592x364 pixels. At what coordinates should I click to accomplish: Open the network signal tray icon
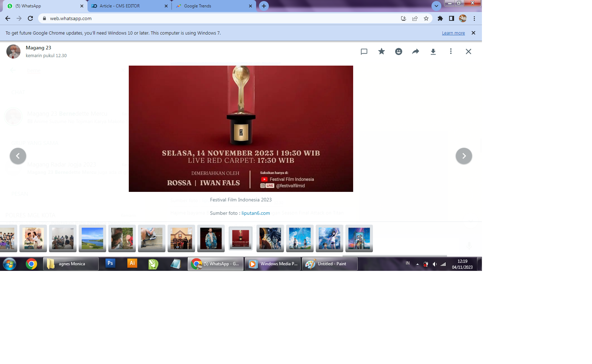(x=443, y=264)
